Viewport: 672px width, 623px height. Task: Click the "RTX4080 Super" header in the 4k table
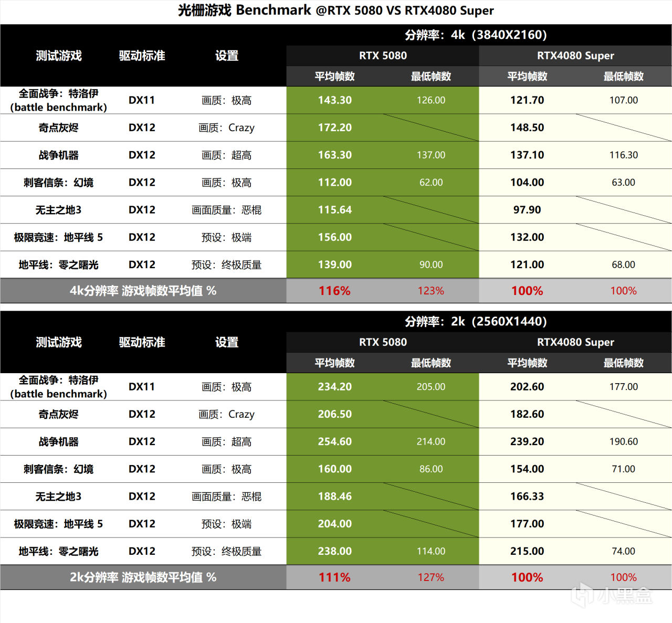pos(575,56)
